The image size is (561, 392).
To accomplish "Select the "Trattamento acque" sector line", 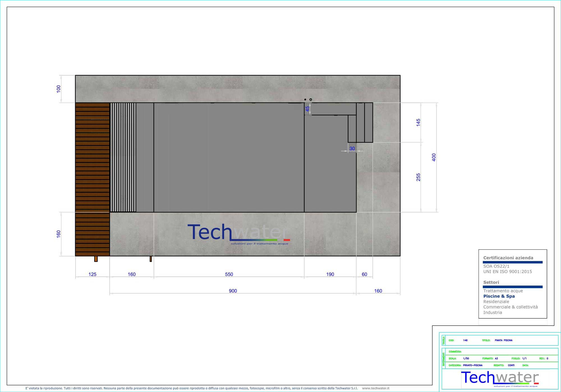I will click(x=503, y=291).
